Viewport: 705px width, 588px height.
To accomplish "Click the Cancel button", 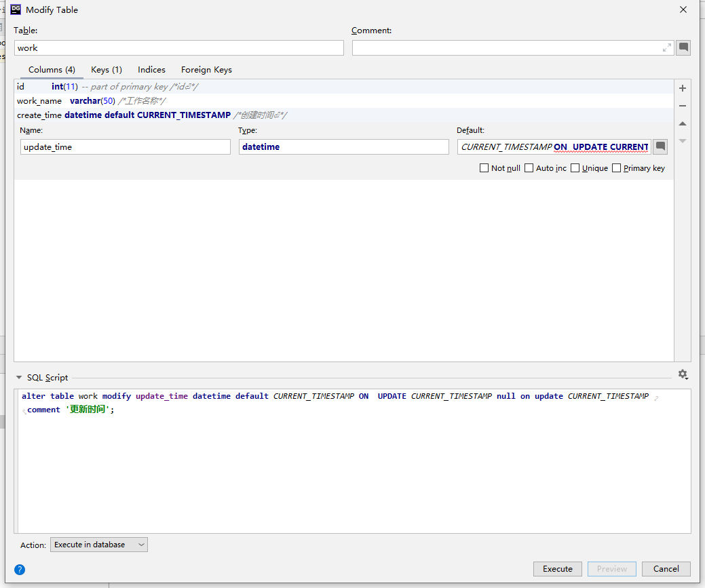I will click(666, 569).
